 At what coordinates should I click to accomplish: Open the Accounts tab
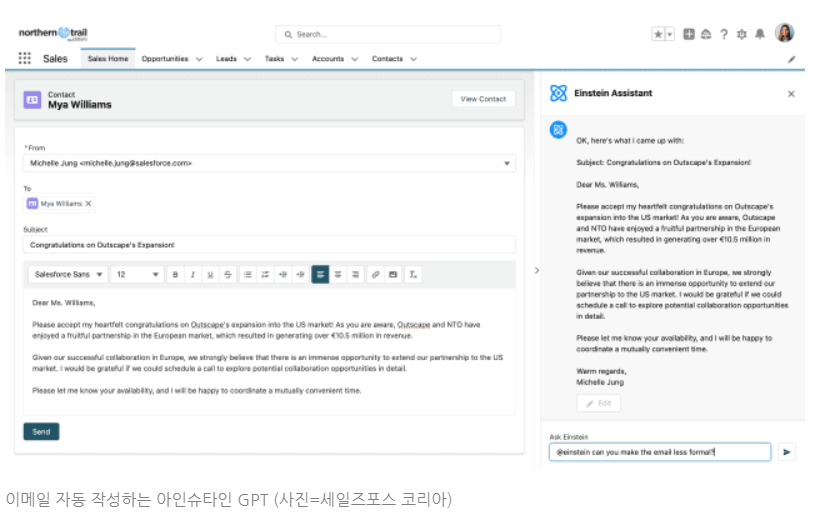328,59
